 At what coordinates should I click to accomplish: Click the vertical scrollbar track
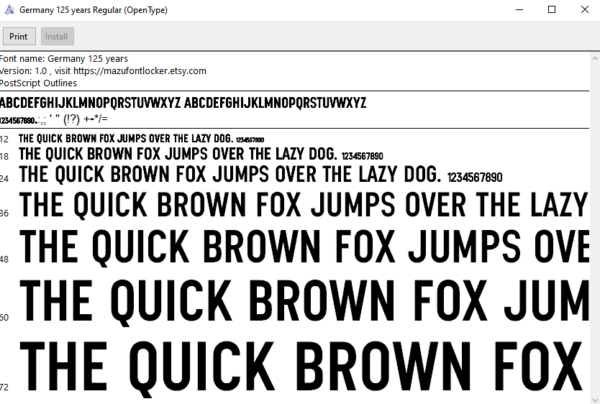[595, 229]
